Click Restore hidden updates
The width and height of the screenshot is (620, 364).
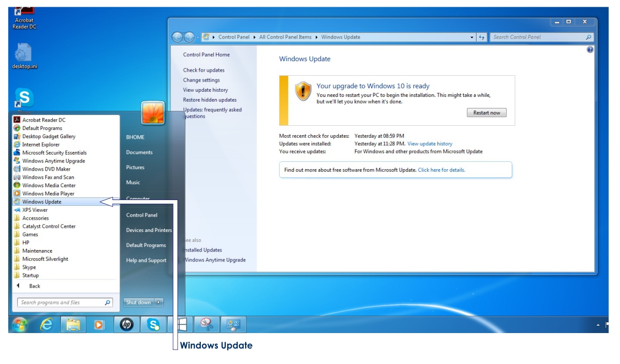coord(210,100)
